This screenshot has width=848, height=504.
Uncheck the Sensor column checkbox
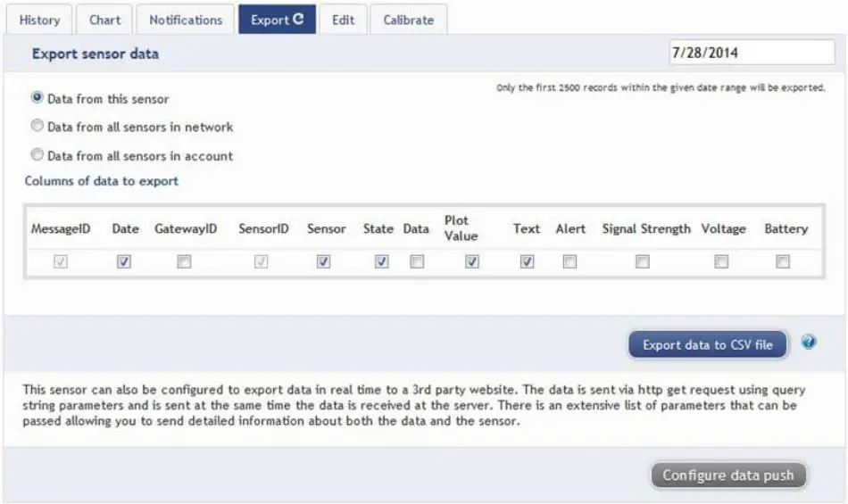[323, 262]
